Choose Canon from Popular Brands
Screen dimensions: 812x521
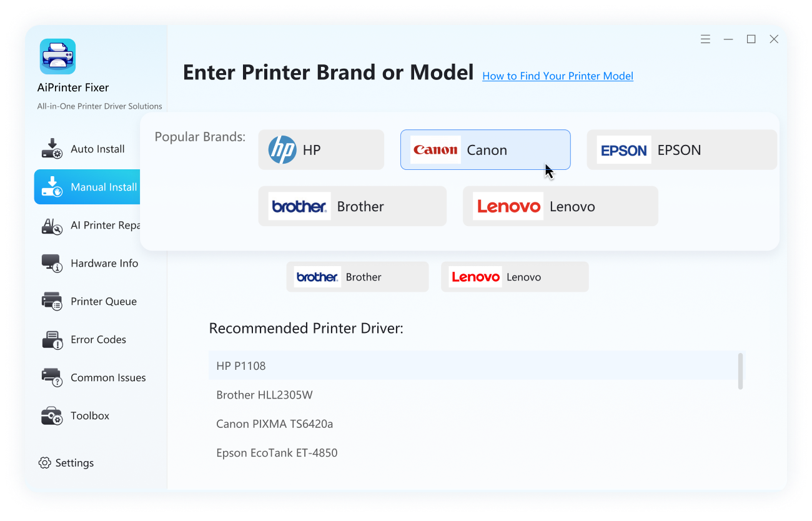485,149
